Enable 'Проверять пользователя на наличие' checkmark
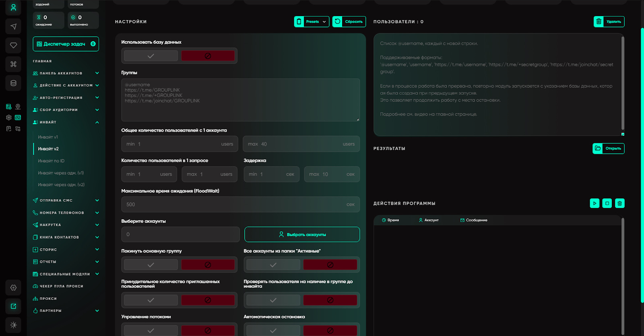This screenshot has width=644, height=336. tap(273, 300)
